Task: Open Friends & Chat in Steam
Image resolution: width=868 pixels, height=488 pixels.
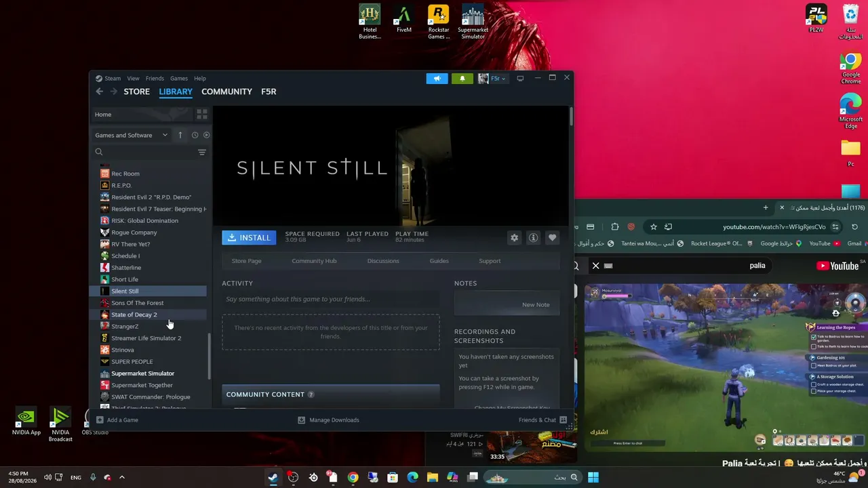Action: [x=542, y=420]
